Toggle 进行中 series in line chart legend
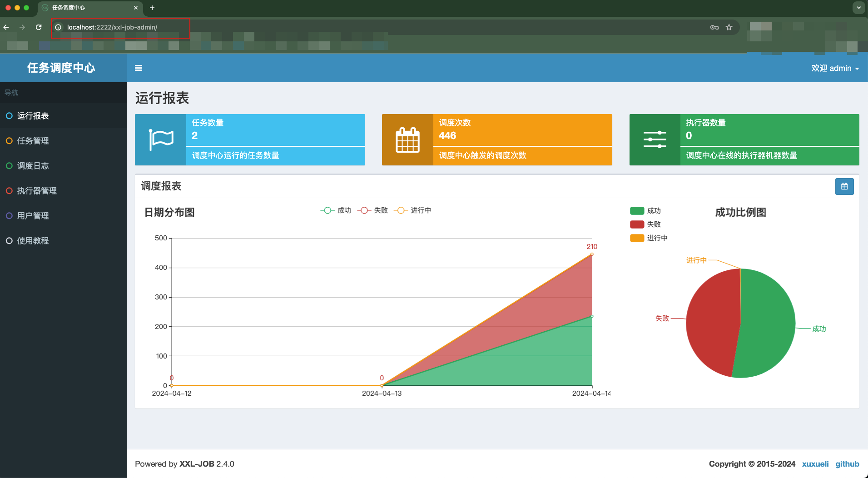 tap(412, 210)
